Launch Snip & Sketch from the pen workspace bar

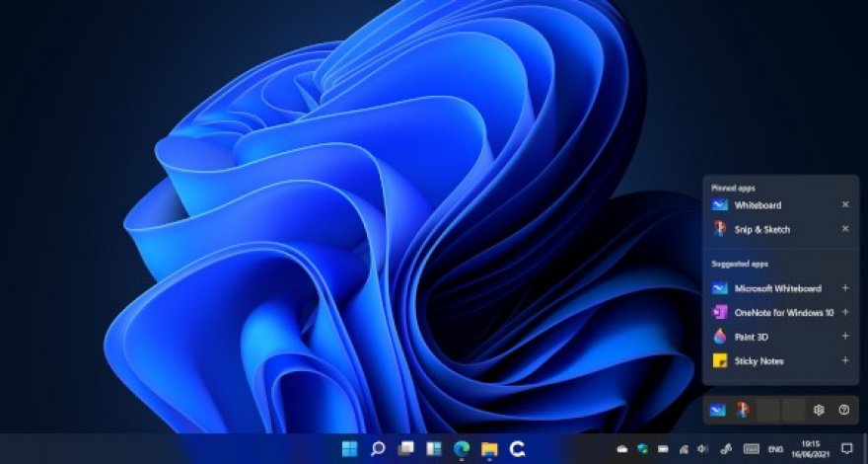point(743,411)
